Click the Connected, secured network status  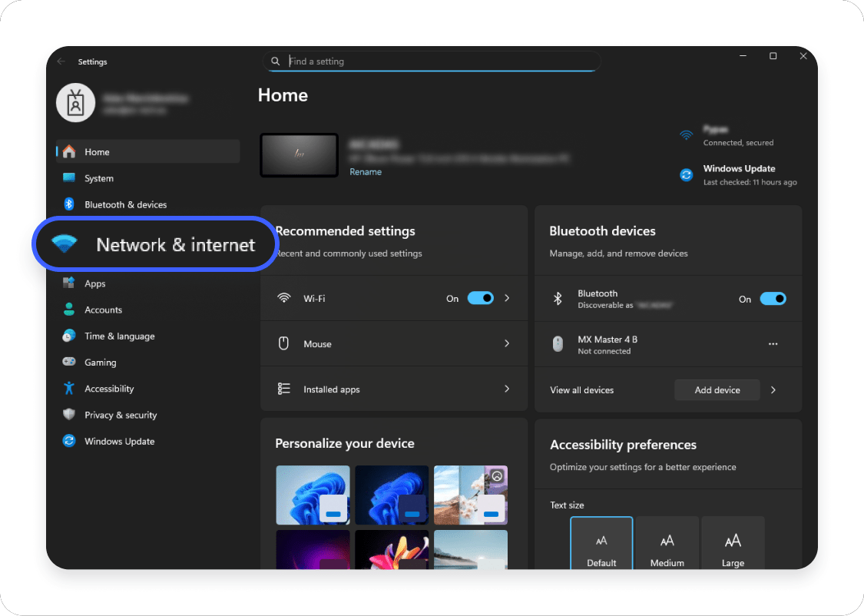point(738,143)
